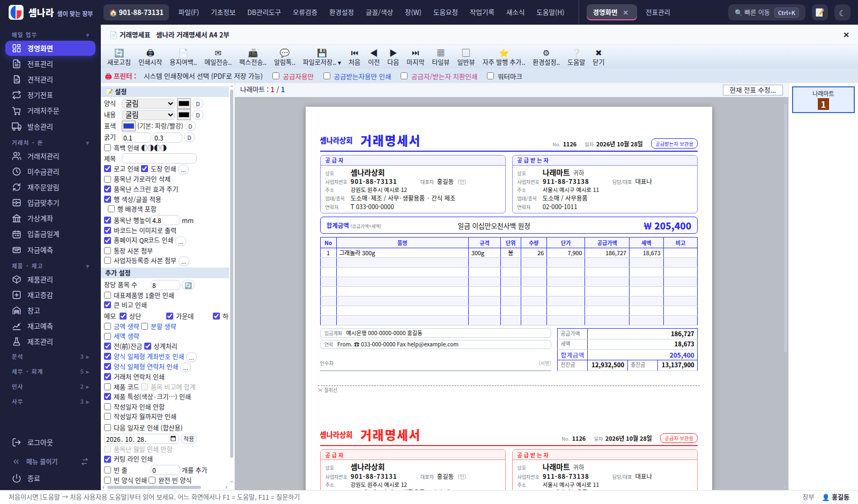858x504 pixels.
Task: Click the 빠른 이동 quick navigation button
Action: (x=766, y=12)
